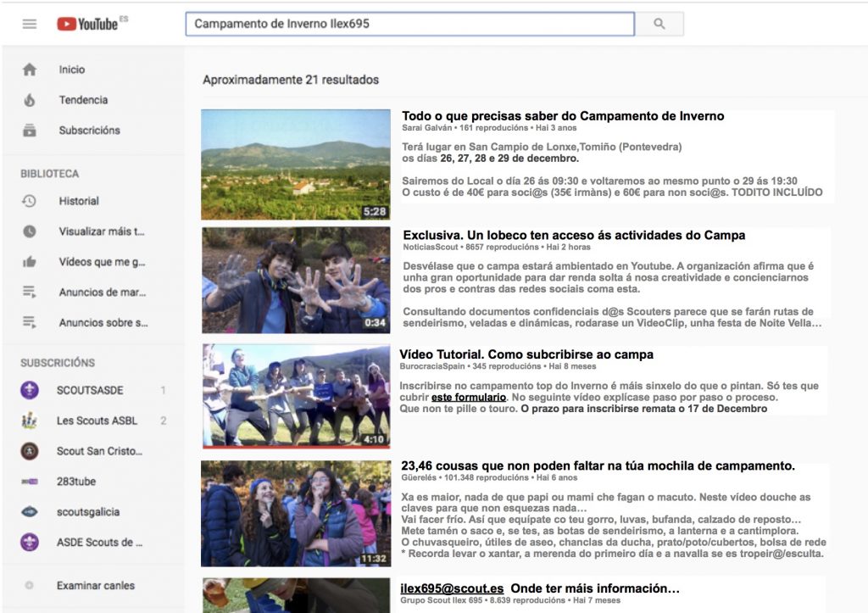
Task: Open the ilex695@scout.es email link
Action: coord(452,588)
